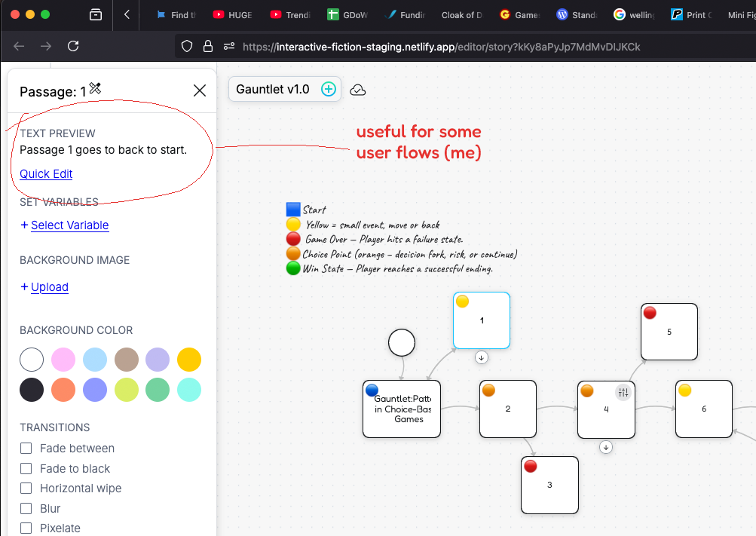Image resolution: width=756 pixels, height=536 pixels.
Task: Choose the tan brown background color swatch
Action: pos(127,360)
